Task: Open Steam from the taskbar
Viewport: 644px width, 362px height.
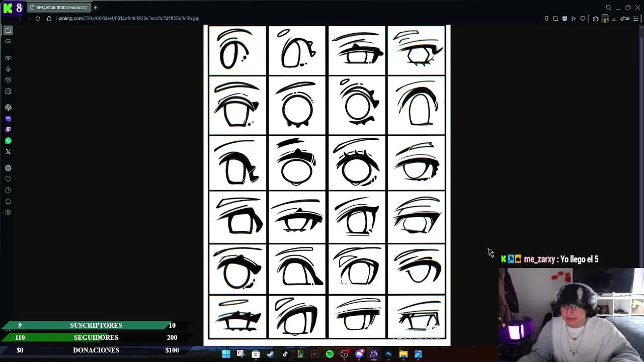Action: (270, 354)
